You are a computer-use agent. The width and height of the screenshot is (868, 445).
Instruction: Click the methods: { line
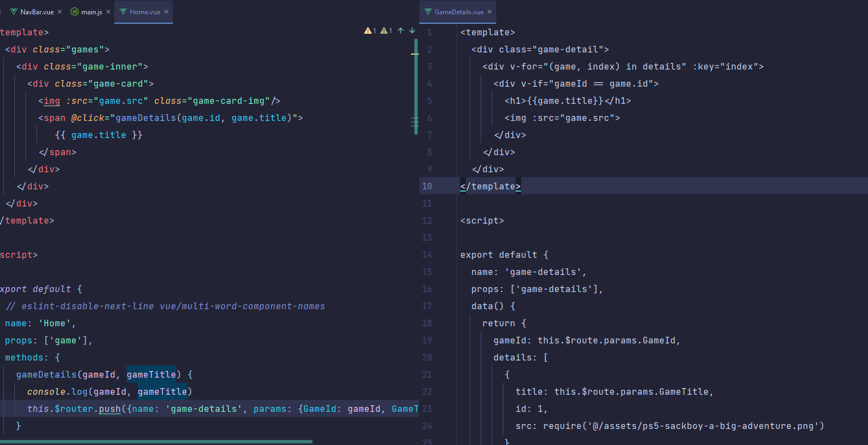pos(33,358)
